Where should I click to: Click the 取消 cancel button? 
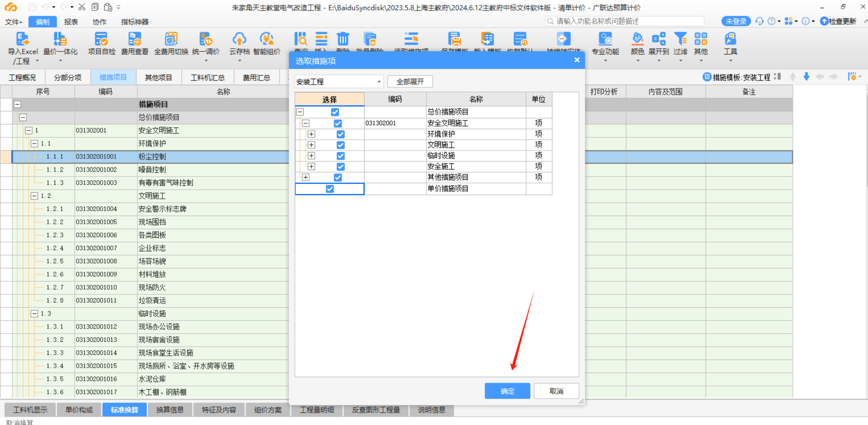pos(556,391)
